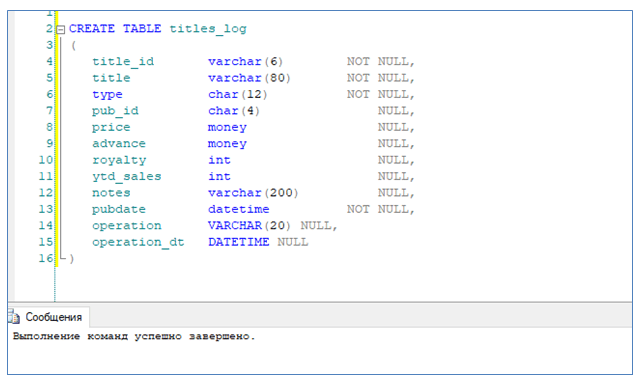Screen dimensions: 641x383
Task: Click money type on price line
Action: point(227,128)
